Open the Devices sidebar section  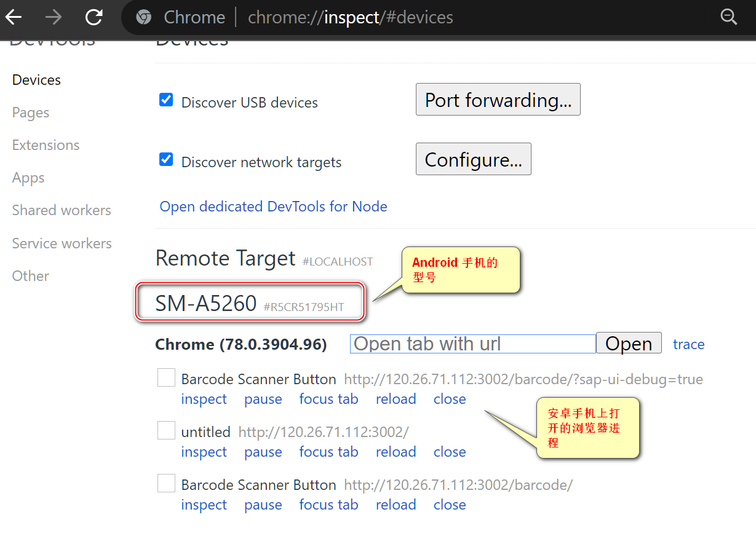coord(36,80)
